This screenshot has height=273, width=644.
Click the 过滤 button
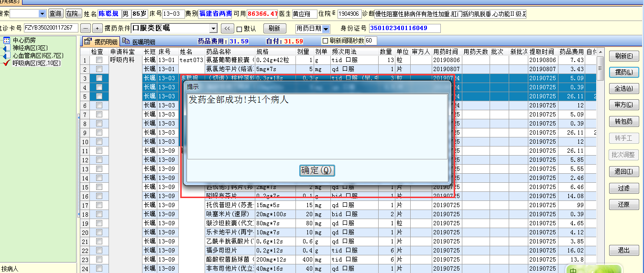point(624,189)
